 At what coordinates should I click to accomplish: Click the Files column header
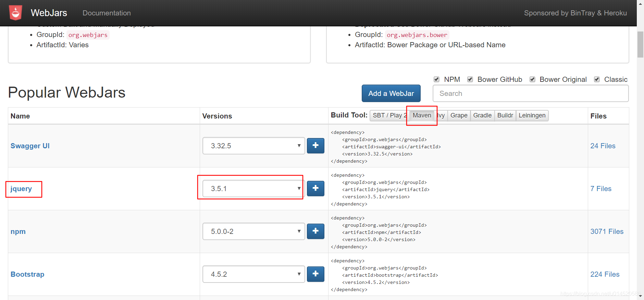point(598,116)
